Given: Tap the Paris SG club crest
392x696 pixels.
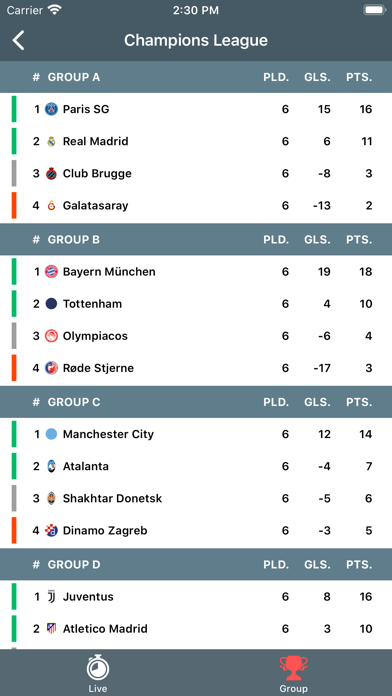Looking at the screenshot, I should click(x=51, y=109).
